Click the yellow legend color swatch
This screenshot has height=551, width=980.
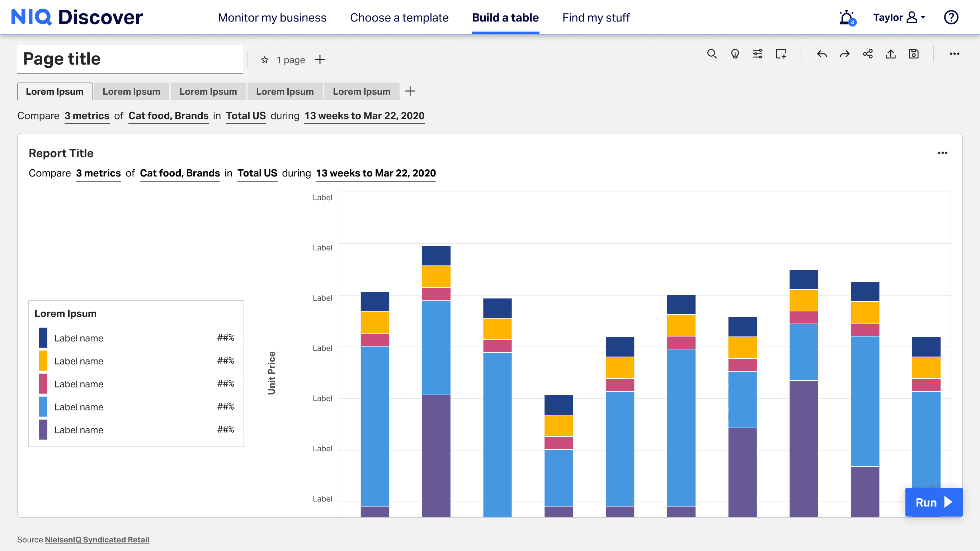point(43,361)
